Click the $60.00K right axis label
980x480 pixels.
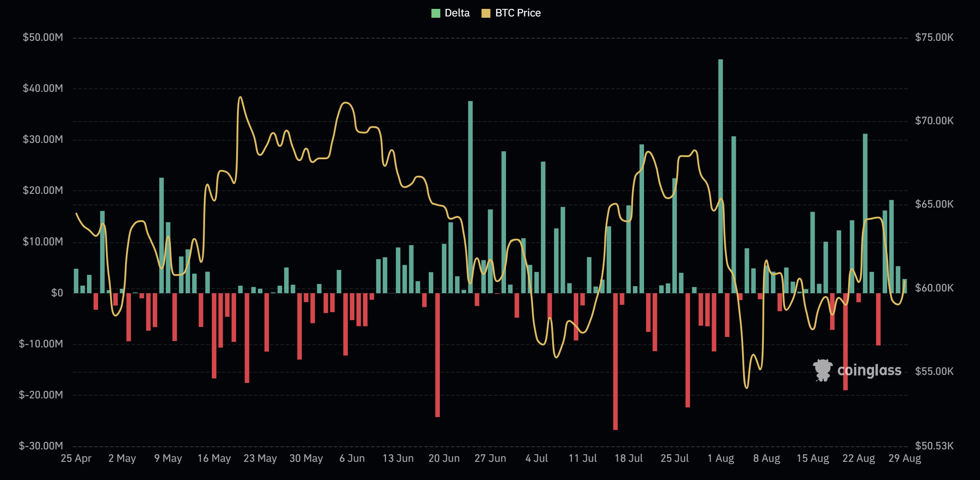(x=934, y=288)
